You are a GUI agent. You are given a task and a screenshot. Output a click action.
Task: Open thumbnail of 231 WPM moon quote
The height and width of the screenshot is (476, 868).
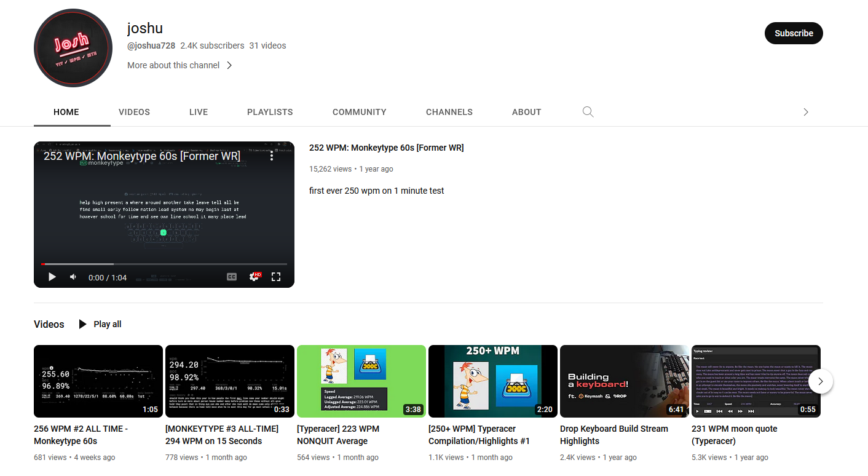coord(756,381)
